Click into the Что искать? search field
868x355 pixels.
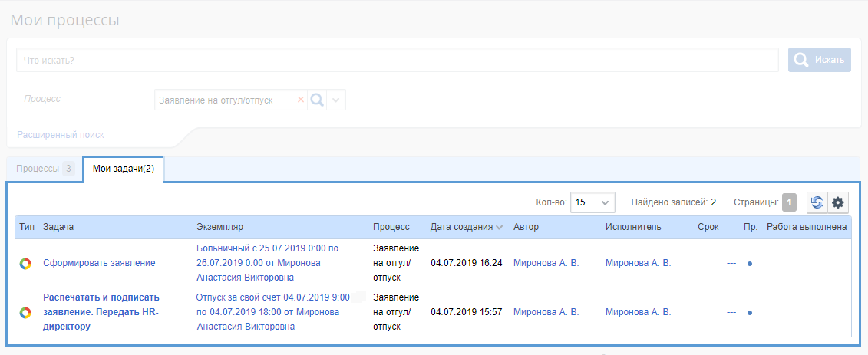pos(398,60)
